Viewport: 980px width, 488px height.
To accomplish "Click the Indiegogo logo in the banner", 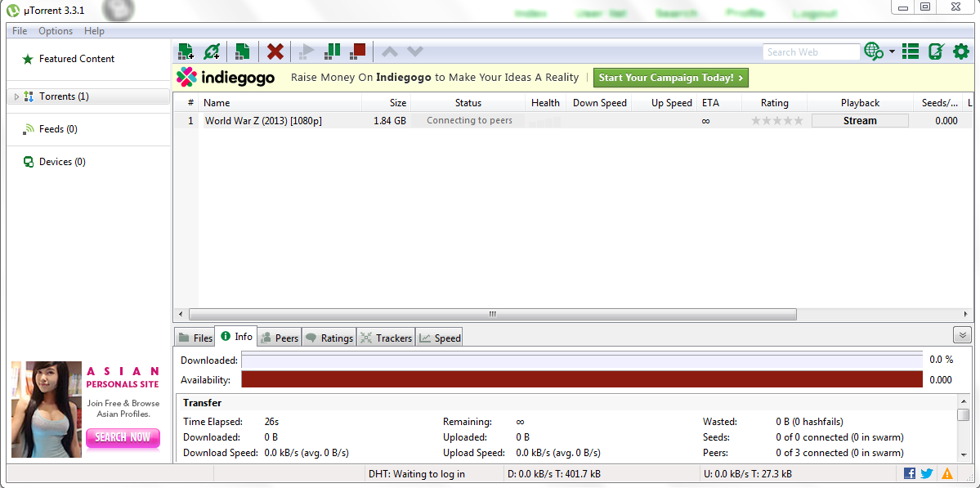I will [x=226, y=78].
